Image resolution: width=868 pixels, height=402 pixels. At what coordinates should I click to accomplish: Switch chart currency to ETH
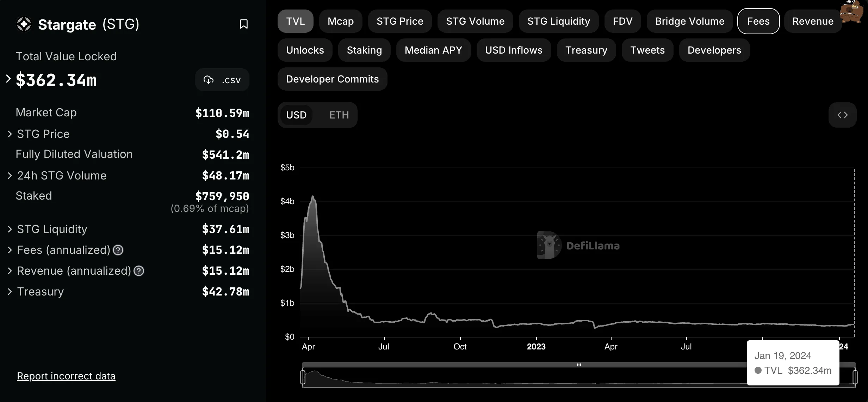(339, 115)
